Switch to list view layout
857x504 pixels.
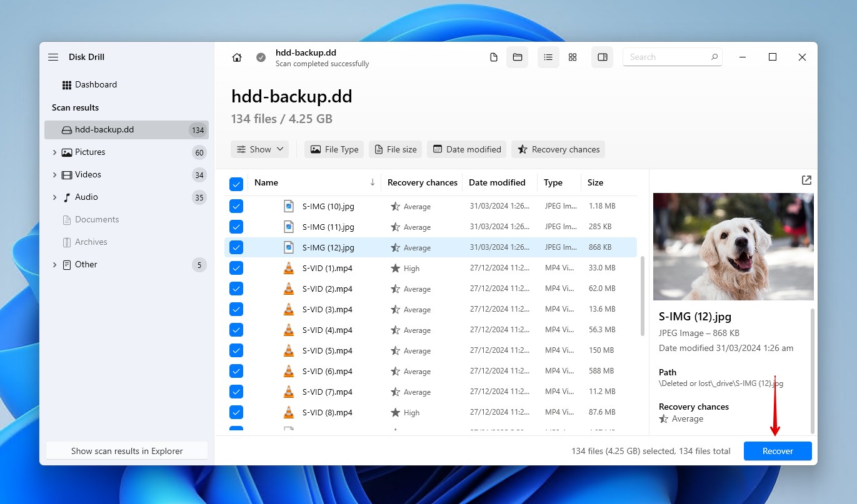point(548,57)
